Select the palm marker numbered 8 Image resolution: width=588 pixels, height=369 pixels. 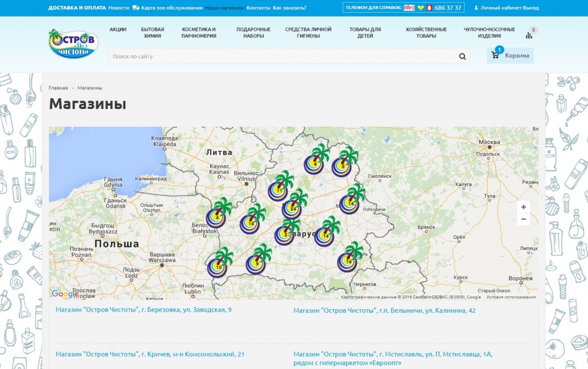pyautogui.click(x=343, y=163)
